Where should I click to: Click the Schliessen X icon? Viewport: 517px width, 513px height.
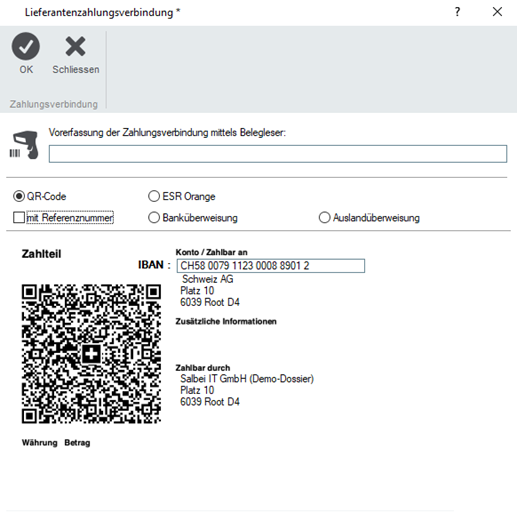point(75,46)
